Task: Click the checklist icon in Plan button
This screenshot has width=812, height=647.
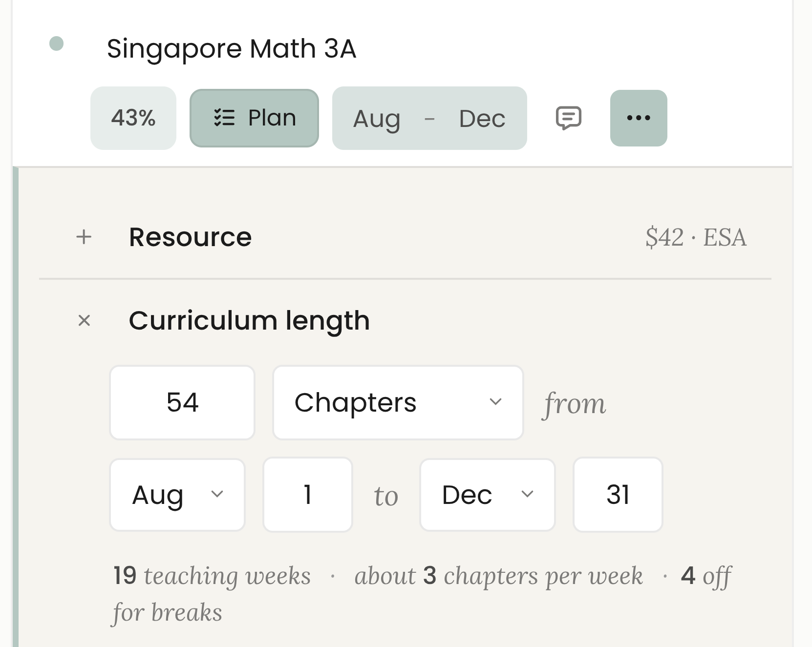Action: (x=225, y=118)
